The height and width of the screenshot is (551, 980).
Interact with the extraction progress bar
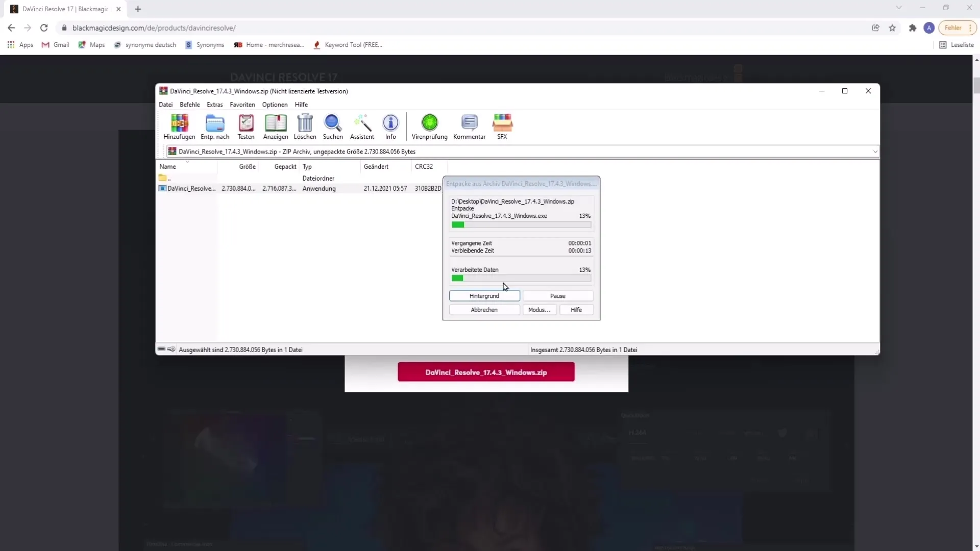coord(522,224)
